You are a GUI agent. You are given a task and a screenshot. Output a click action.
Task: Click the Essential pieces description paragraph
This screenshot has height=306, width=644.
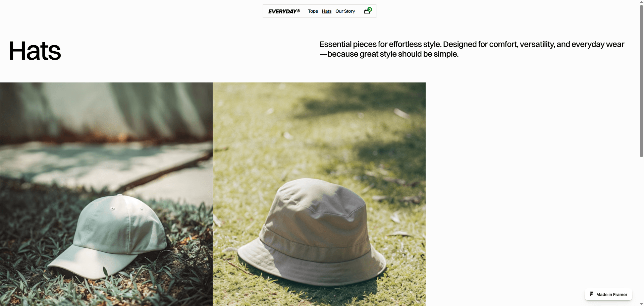tap(472, 49)
